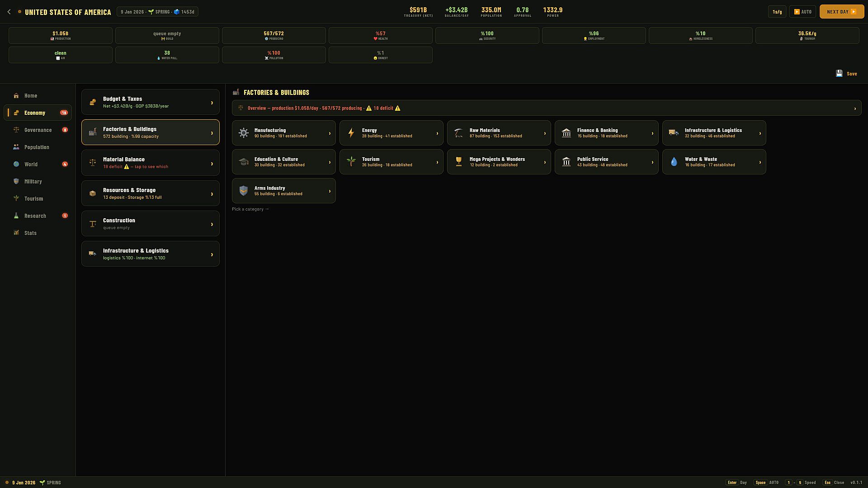Open Manufacturing gear icon

click(x=244, y=133)
